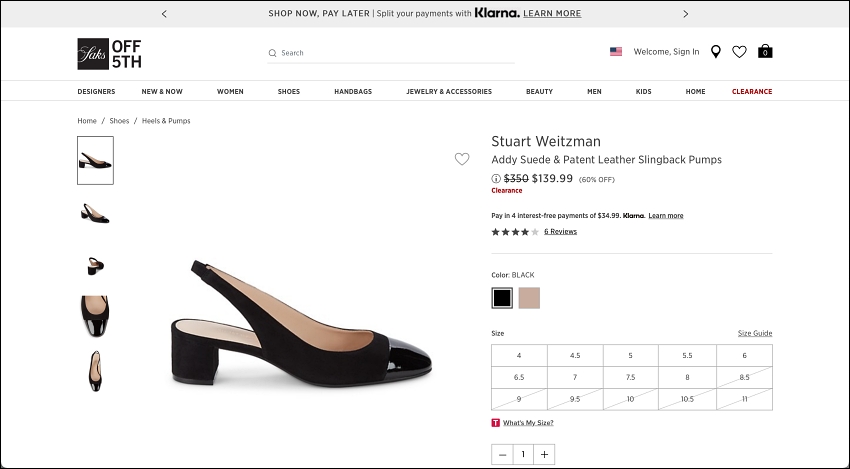850x469 pixels.
Task: Select size 5
Action: [630, 356]
